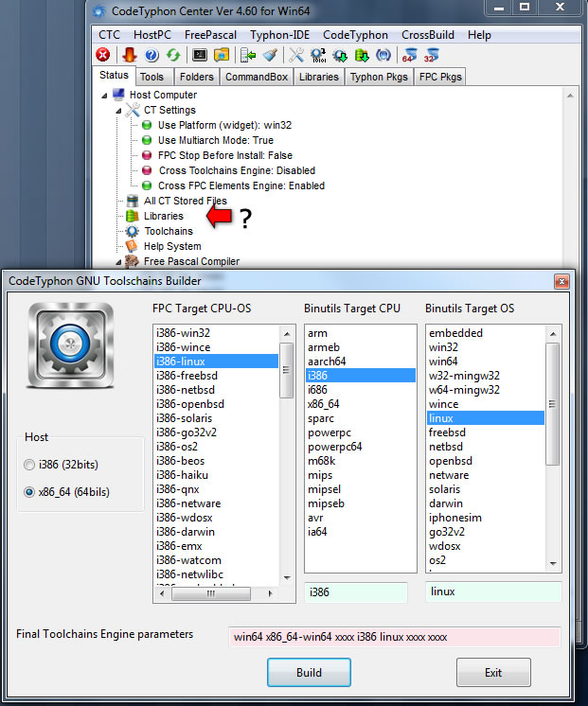Click the Toolchains gear icon in tree

[133, 231]
